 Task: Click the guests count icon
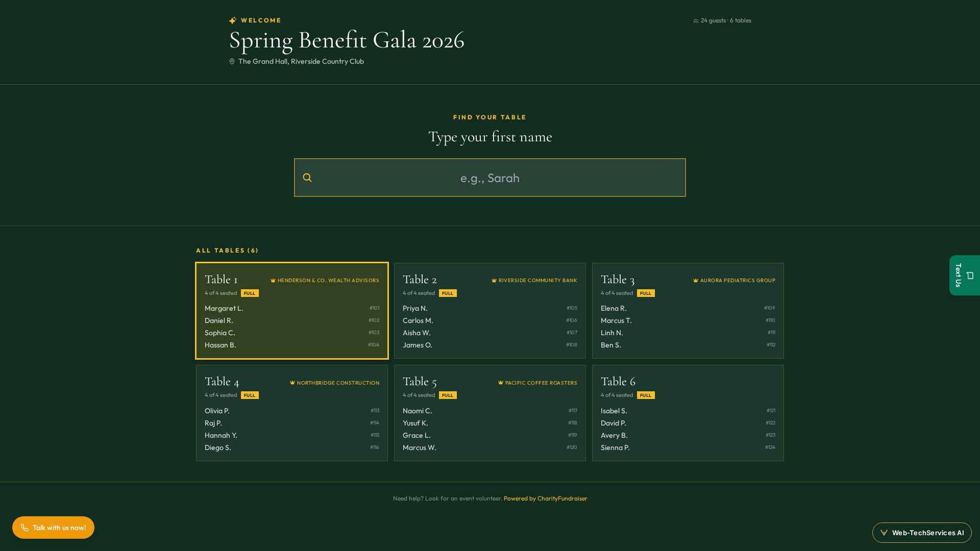[696, 21]
